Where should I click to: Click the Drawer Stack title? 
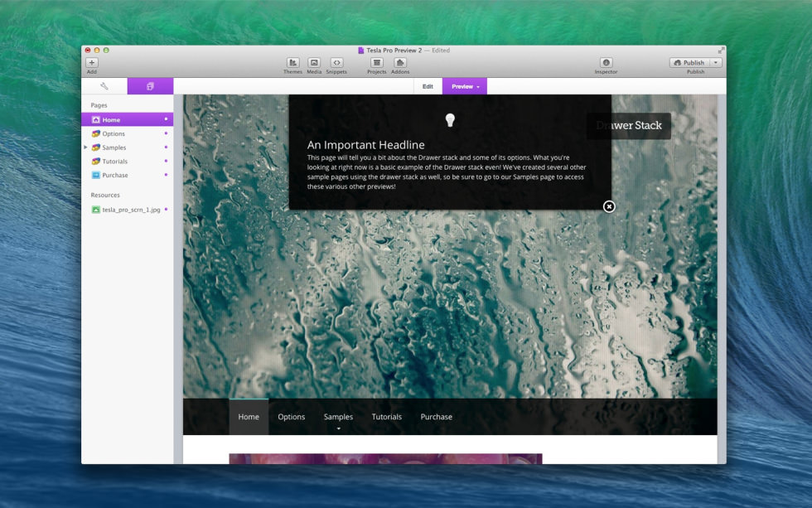(x=629, y=126)
